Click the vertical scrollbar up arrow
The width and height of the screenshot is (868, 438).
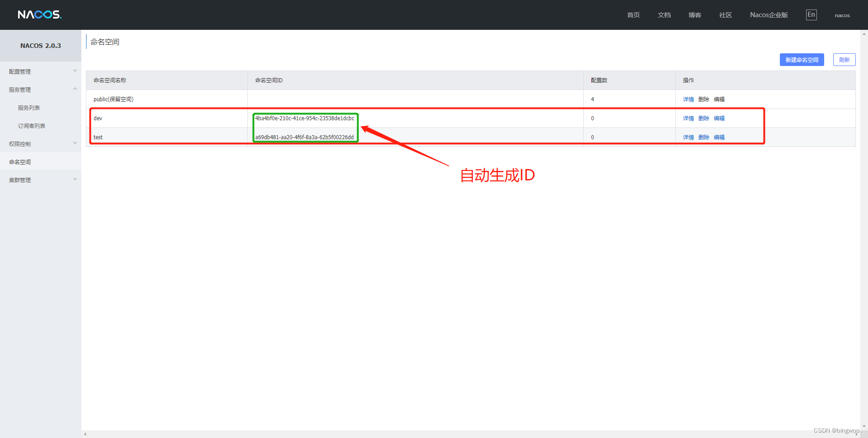pyautogui.click(x=864, y=33)
